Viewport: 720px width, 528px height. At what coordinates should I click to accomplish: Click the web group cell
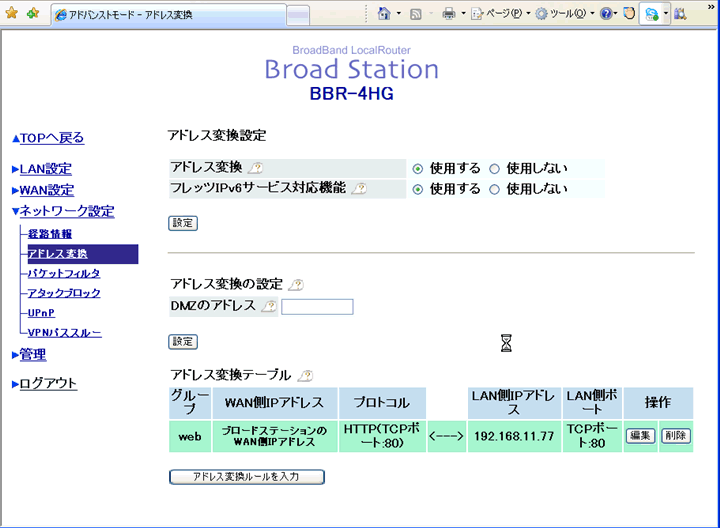[190, 436]
